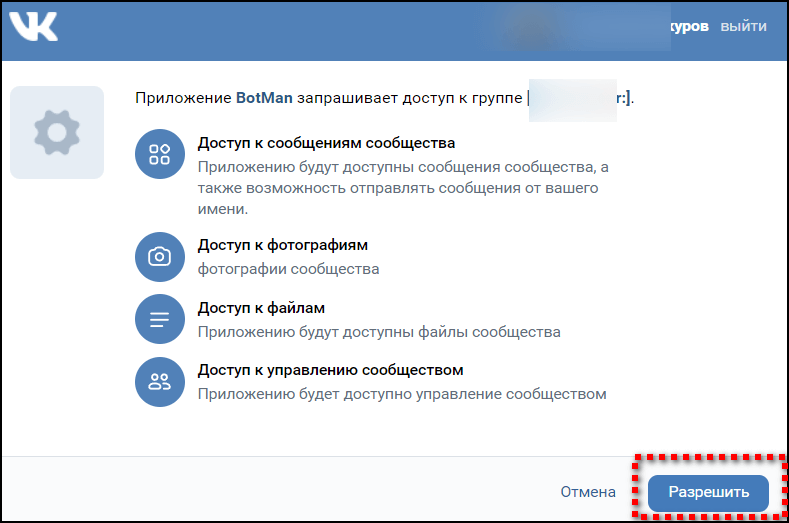
Task: Click Отмена to cancel the request
Action: point(587,492)
